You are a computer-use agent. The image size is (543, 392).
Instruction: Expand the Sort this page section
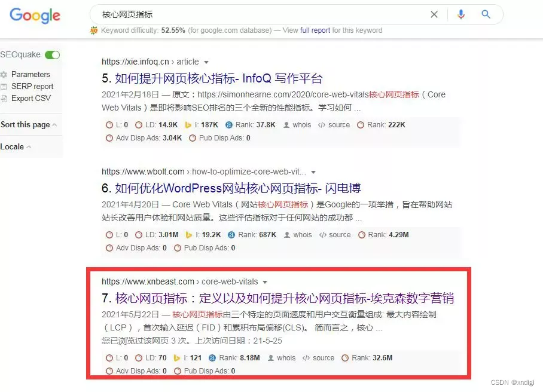click(29, 124)
